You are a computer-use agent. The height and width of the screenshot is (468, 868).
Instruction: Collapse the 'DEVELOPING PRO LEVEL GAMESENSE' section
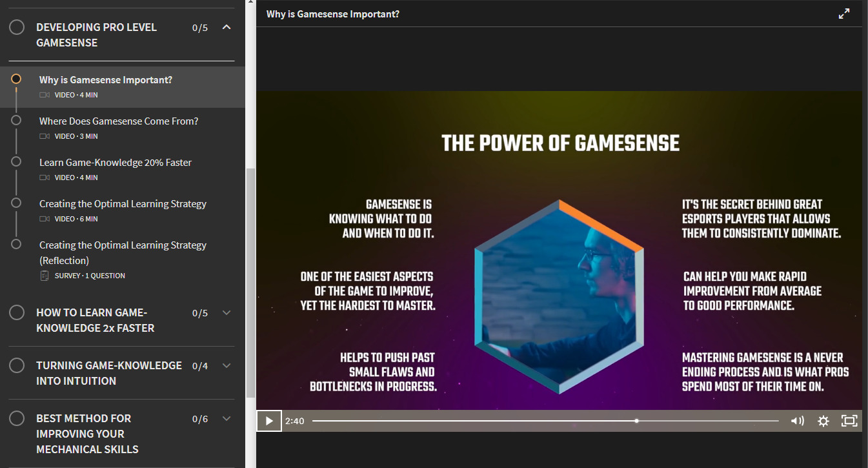pyautogui.click(x=226, y=27)
